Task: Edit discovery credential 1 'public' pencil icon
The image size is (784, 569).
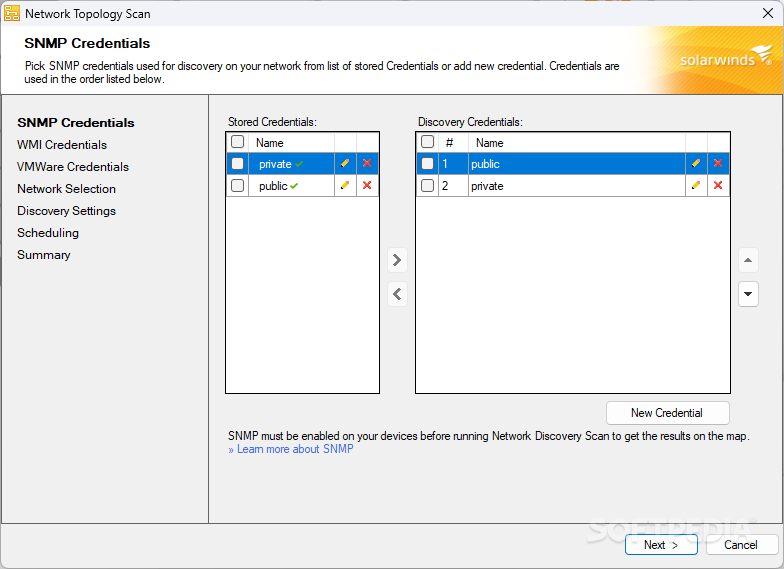Action: 696,164
